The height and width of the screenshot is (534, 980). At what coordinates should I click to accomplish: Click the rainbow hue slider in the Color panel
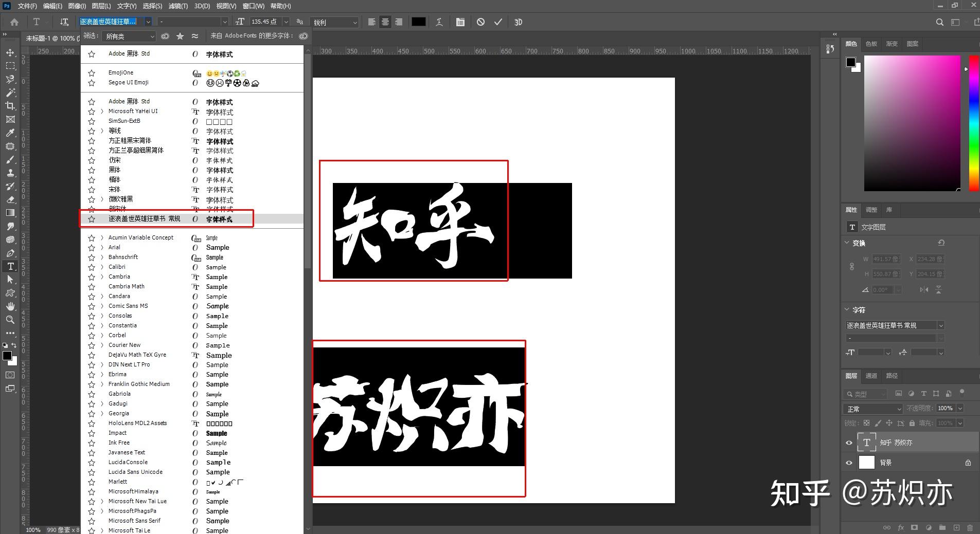974,123
